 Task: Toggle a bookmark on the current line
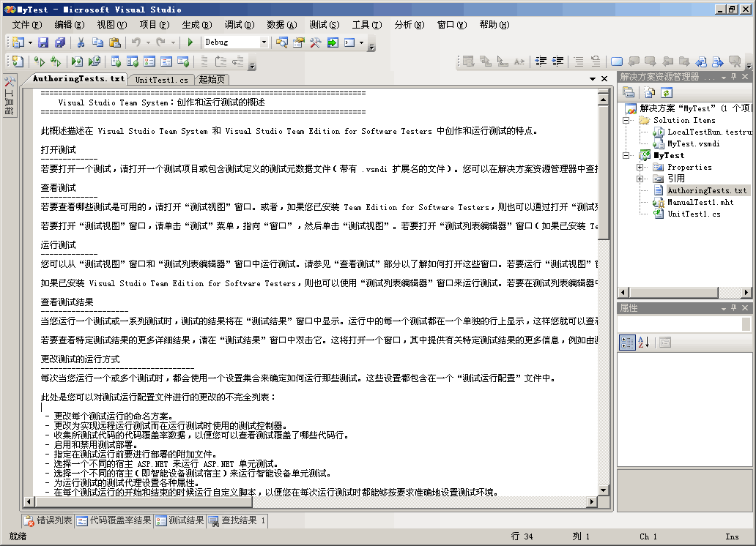(617, 61)
